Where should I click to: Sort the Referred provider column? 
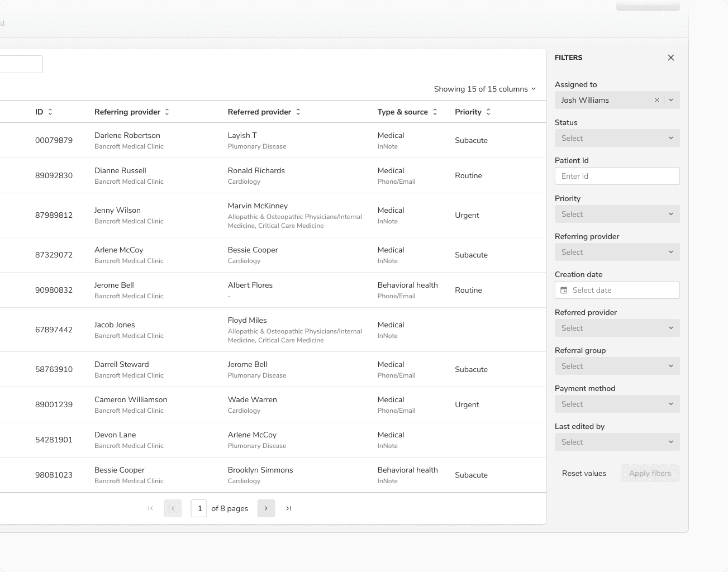298,112
